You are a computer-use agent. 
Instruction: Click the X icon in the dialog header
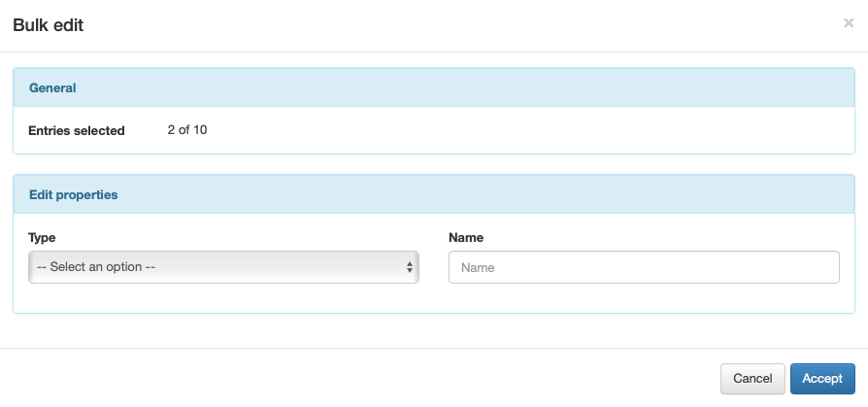point(849,23)
